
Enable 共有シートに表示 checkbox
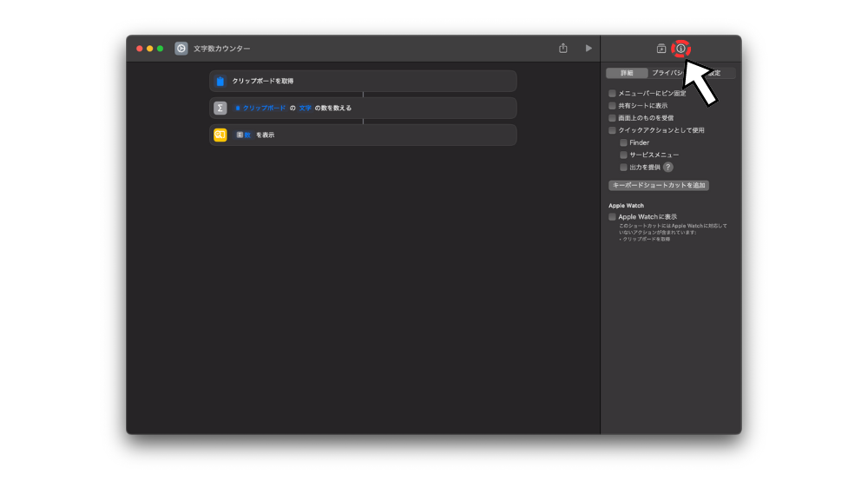(x=612, y=105)
